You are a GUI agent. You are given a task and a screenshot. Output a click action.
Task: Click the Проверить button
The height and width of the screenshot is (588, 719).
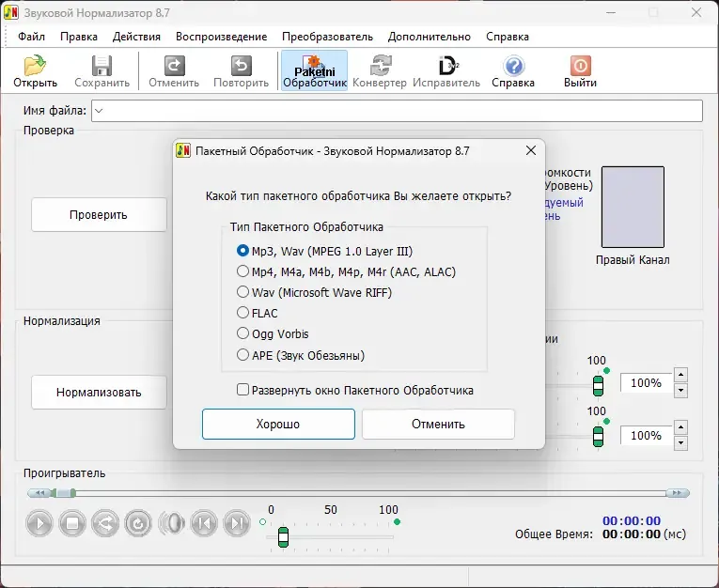tap(99, 214)
